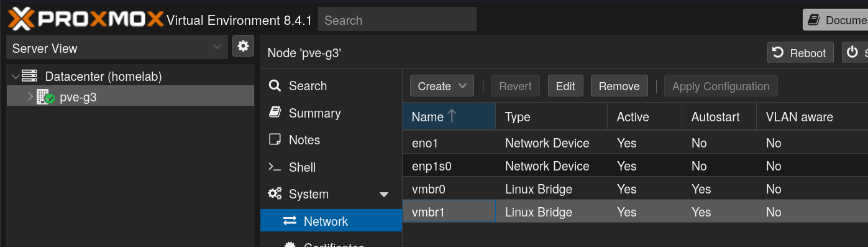The height and width of the screenshot is (247, 868).
Task: Click the Autostart Yes value of vmbr1
Action: click(x=701, y=212)
